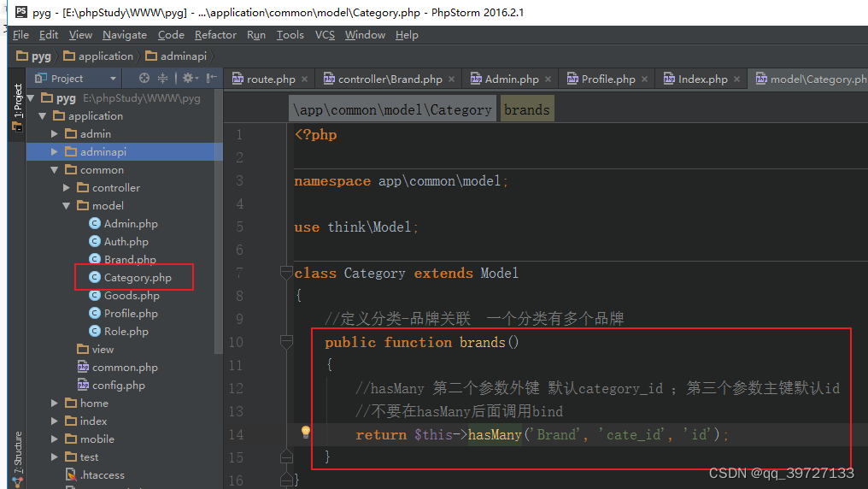This screenshot has width=868, height=489.
Task: Collapse the pyg project root
Action: point(31,98)
